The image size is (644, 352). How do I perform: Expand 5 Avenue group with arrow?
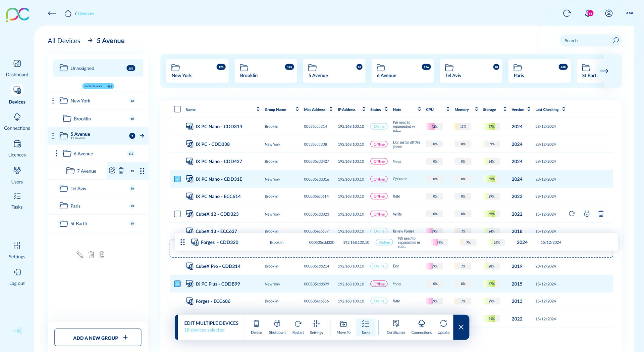pos(142,136)
